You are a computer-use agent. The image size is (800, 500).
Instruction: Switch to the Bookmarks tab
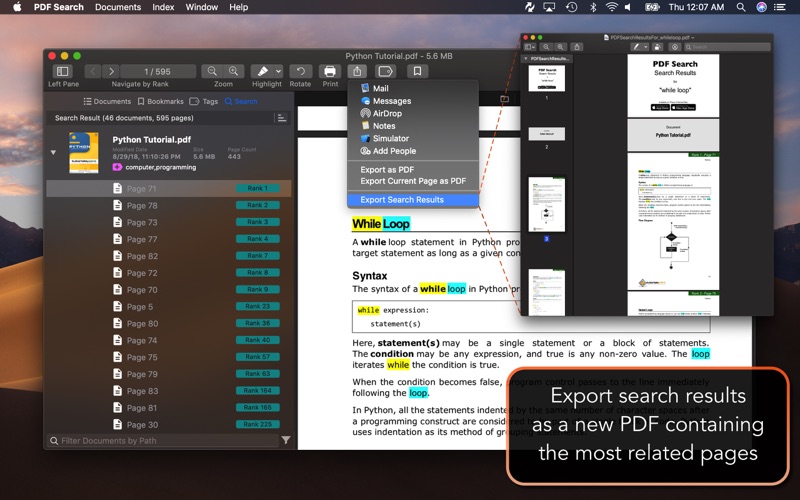(160, 101)
